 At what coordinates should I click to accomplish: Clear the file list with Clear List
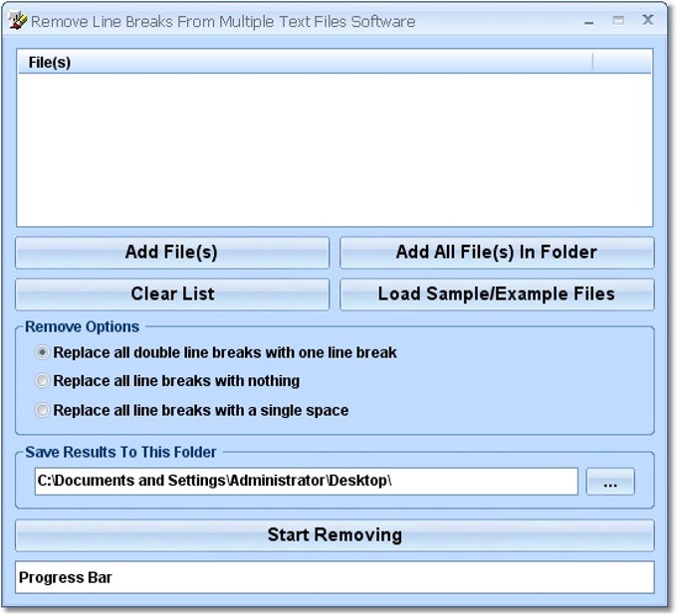172,295
